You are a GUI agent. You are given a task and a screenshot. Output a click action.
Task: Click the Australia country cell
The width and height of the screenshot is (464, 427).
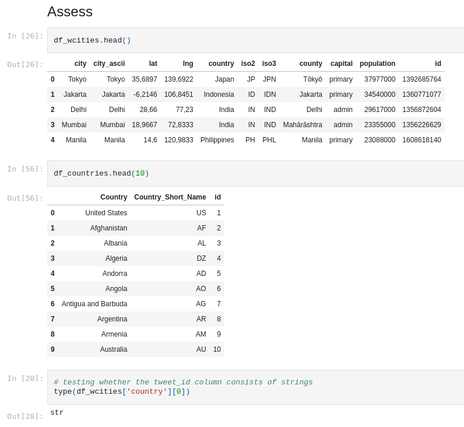pyautogui.click(x=114, y=349)
